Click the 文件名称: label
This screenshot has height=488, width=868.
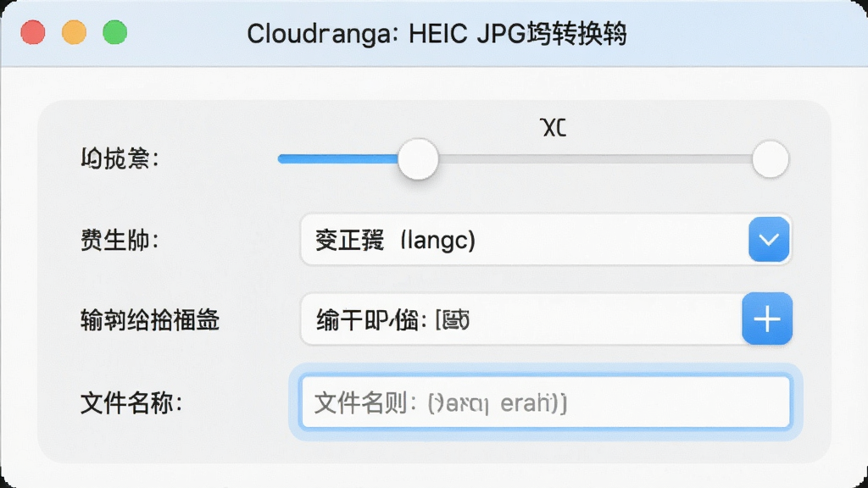click(131, 402)
